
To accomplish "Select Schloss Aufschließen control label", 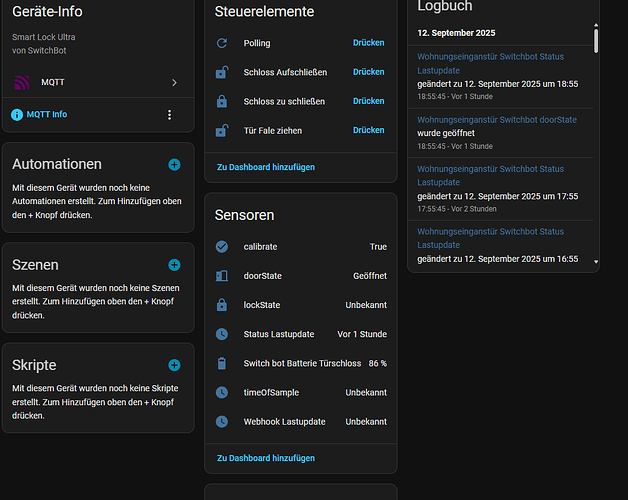I will pos(285,72).
